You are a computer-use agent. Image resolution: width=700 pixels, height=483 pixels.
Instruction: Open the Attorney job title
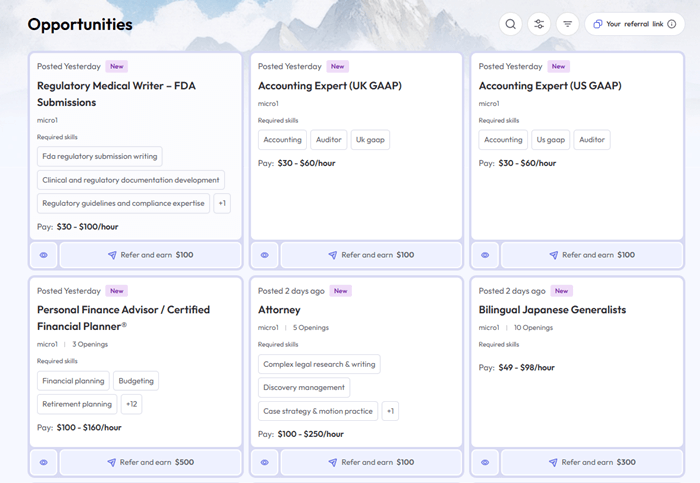tap(279, 310)
